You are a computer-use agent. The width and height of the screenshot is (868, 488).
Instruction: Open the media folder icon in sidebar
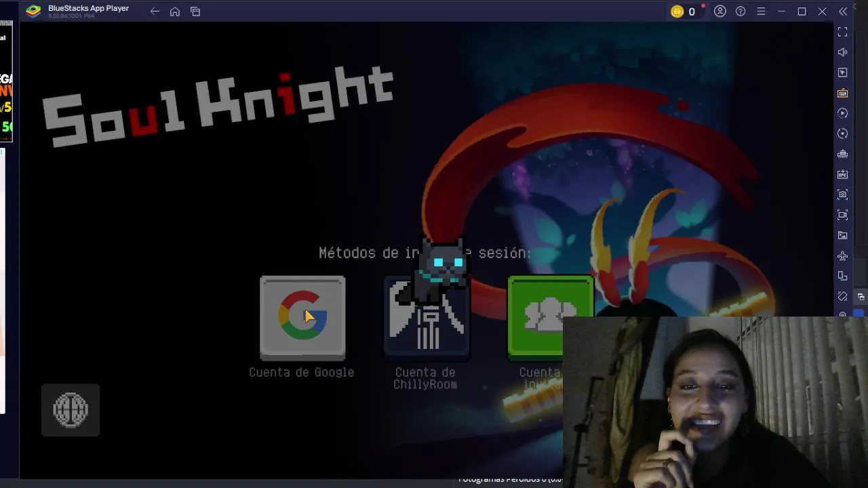(843, 235)
